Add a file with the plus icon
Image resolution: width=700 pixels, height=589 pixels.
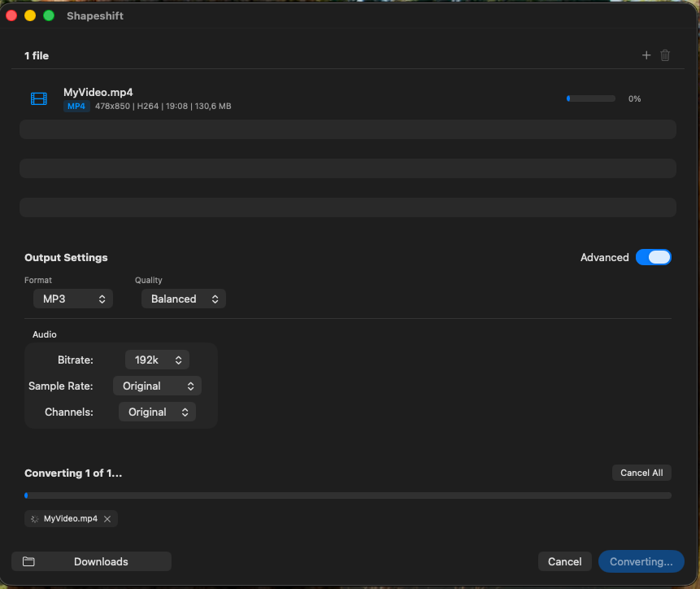pyautogui.click(x=646, y=55)
